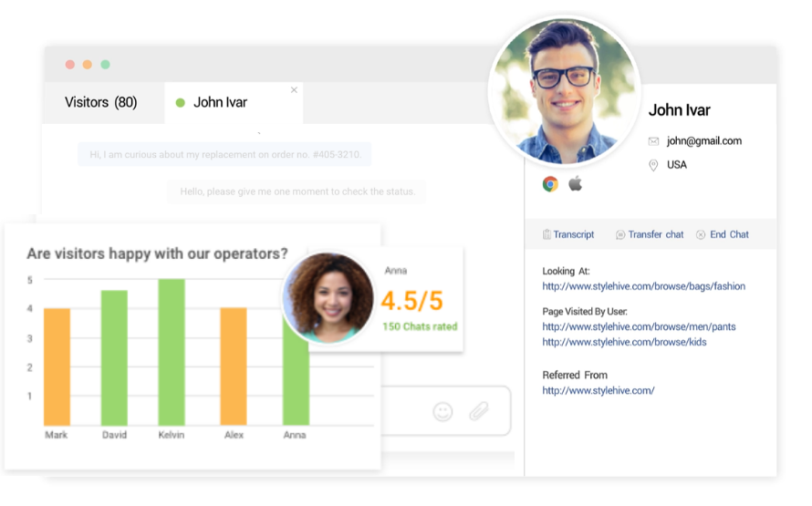812x506 pixels.
Task: Click the emoji smiley icon in chat box
Action: click(442, 412)
